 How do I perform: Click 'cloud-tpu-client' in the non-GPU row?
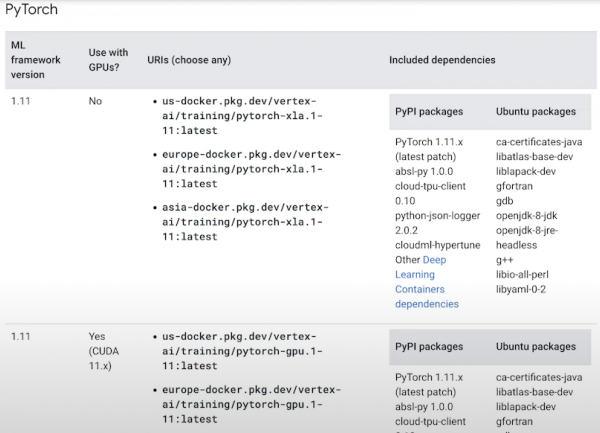(430, 186)
